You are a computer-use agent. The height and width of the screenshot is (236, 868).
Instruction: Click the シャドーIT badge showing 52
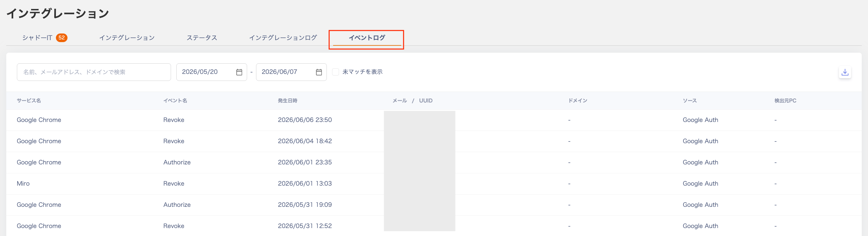coord(62,38)
